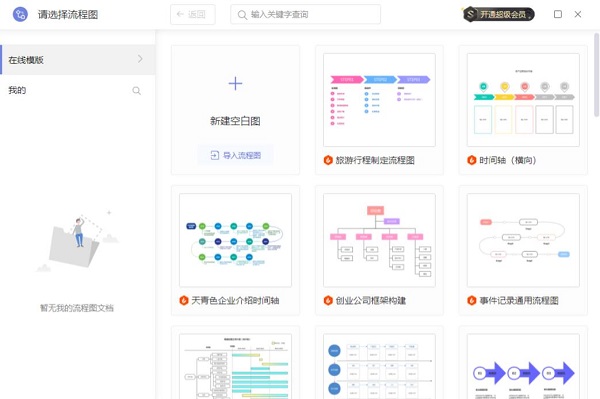Viewport: 600px width, 399px height.
Task: Open the purple arrows template thumbnail
Action: (523, 366)
